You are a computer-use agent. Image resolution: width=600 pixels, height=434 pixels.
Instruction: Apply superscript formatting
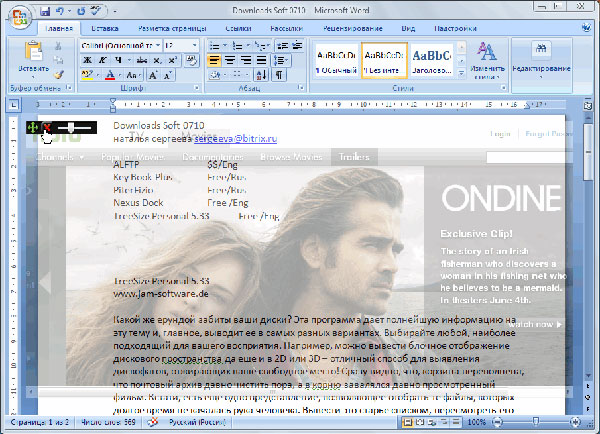point(173,60)
